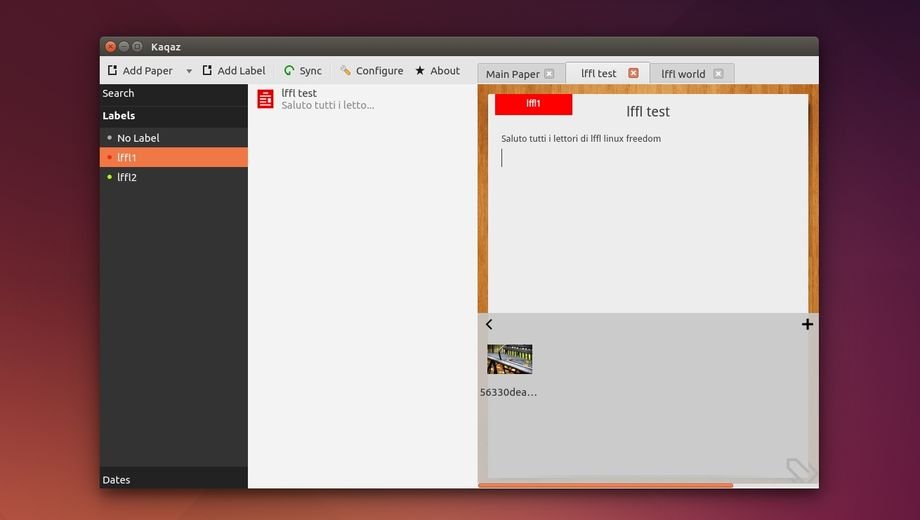Minimize the Kaqaz window
Image resolution: width=920 pixels, height=520 pixels.
(124, 46)
